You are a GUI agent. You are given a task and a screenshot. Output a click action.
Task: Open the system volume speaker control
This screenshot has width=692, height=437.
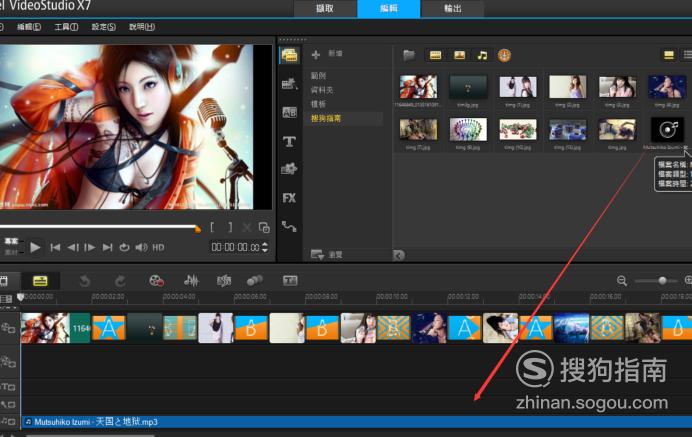point(141,247)
